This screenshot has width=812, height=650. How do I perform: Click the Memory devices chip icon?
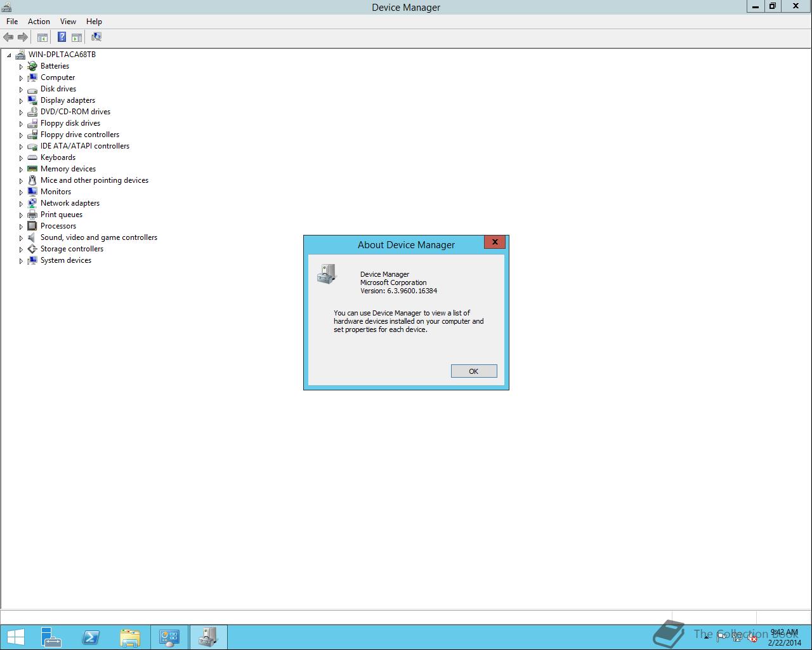tap(32, 169)
